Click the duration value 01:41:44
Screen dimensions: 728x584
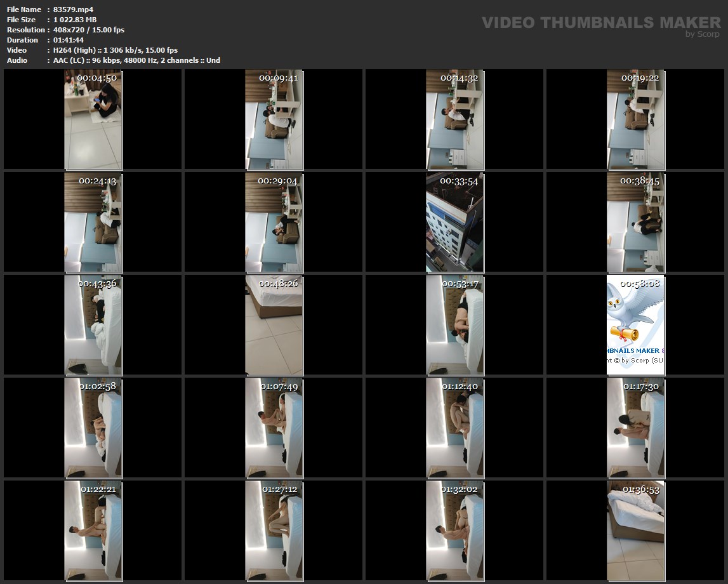pyautogui.click(x=69, y=40)
